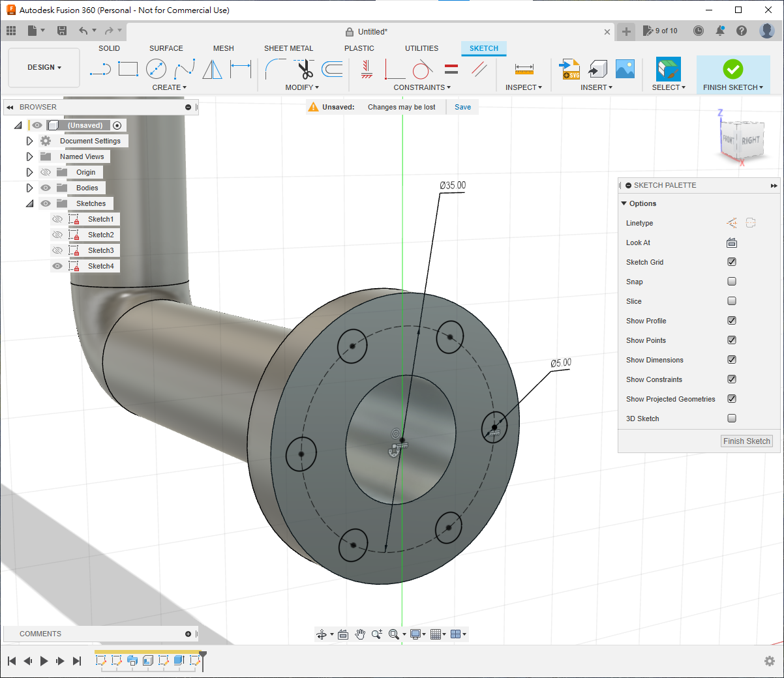This screenshot has width=784, height=678.
Task: Open the Look At view icon
Action: (732, 243)
